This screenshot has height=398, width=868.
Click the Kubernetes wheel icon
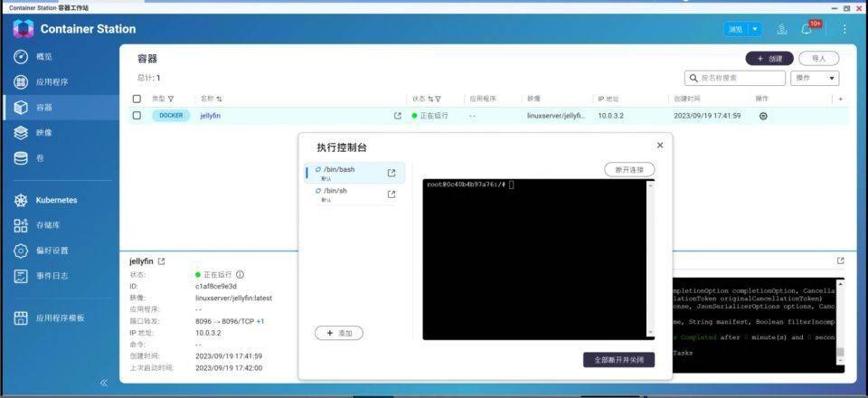click(21, 201)
